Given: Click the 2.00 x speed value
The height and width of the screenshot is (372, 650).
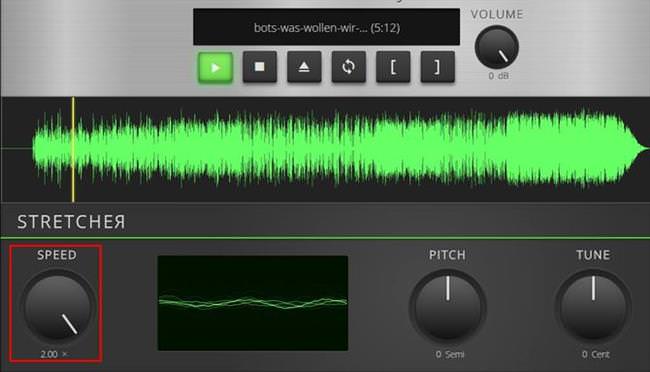Looking at the screenshot, I should tap(54, 354).
